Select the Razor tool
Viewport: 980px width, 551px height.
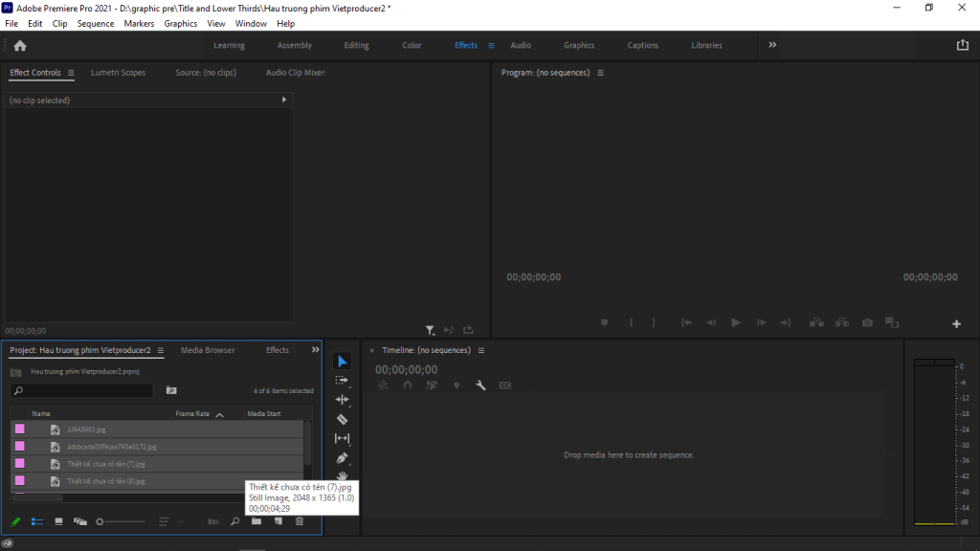(342, 418)
